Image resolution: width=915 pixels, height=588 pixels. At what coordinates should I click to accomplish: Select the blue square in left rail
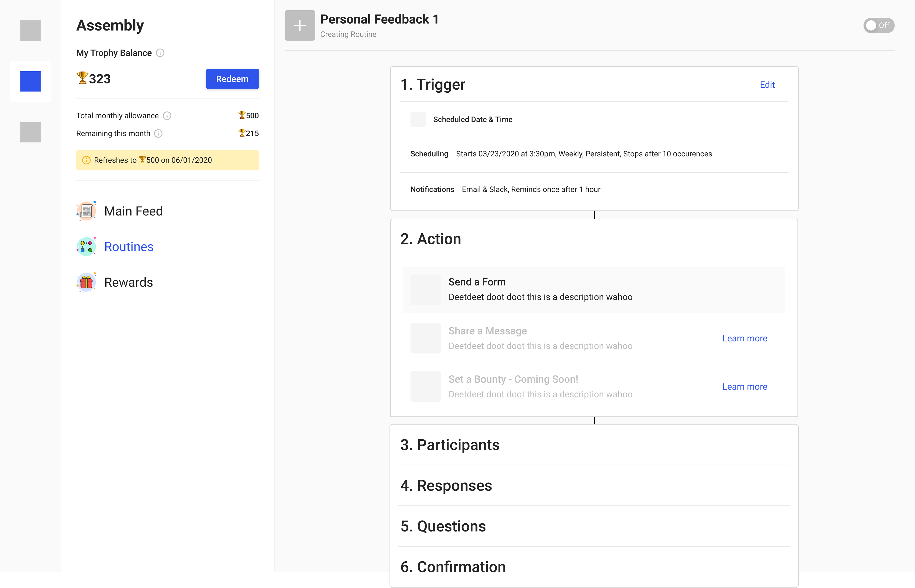(x=30, y=81)
